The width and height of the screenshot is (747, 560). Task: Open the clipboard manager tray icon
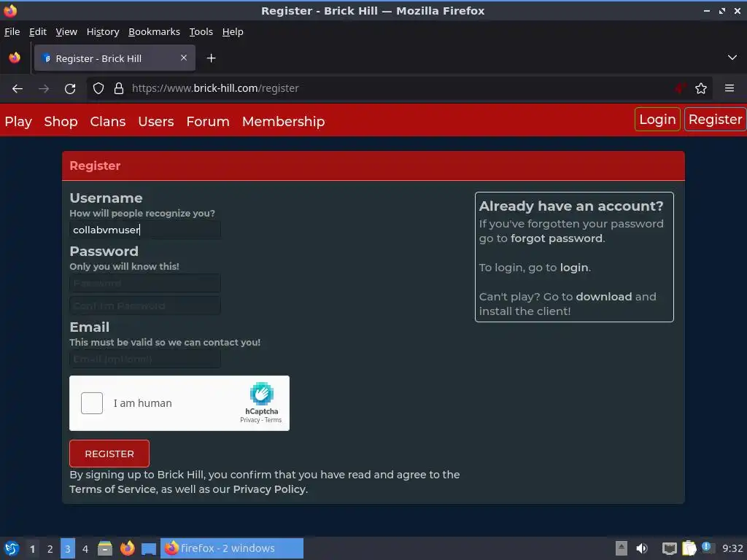[x=689, y=548]
